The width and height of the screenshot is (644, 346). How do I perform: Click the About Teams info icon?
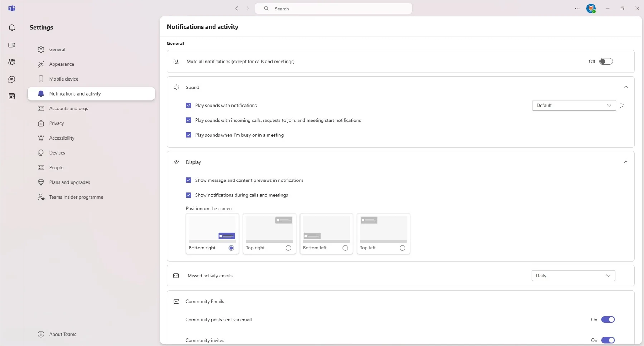coord(41,334)
